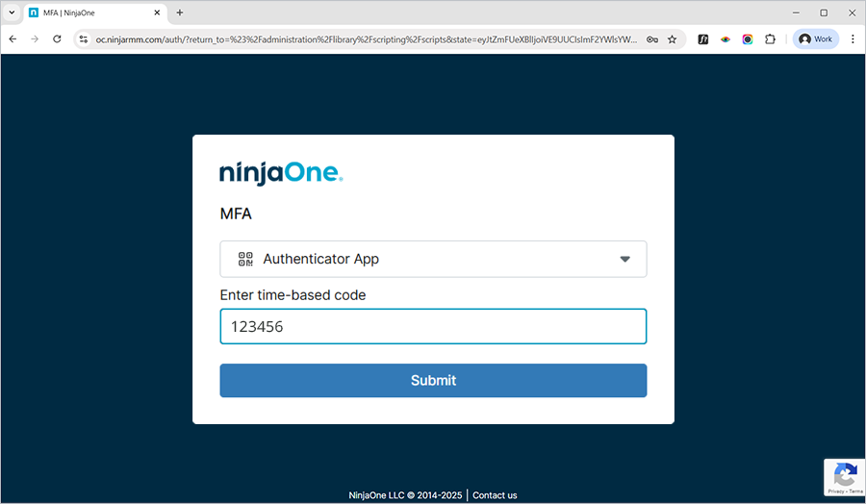Go back to the previous page
The image size is (866, 504).
pyautogui.click(x=13, y=39)
